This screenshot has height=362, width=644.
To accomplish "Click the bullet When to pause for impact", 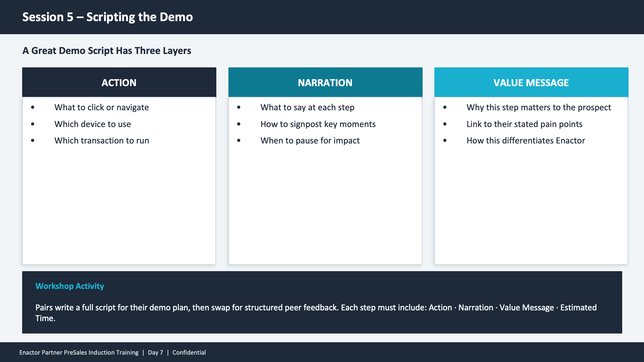I will pos(310,140).
